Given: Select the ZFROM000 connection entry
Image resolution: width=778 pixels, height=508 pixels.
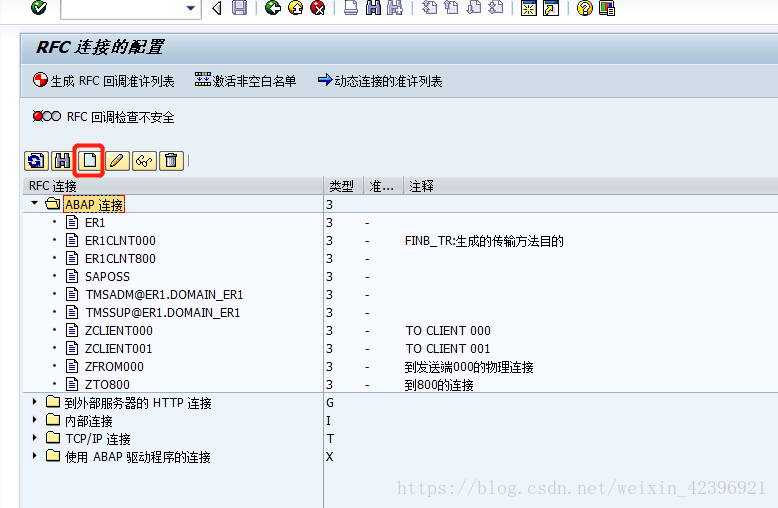Looking at the screenshot, I should coord(114,367).
